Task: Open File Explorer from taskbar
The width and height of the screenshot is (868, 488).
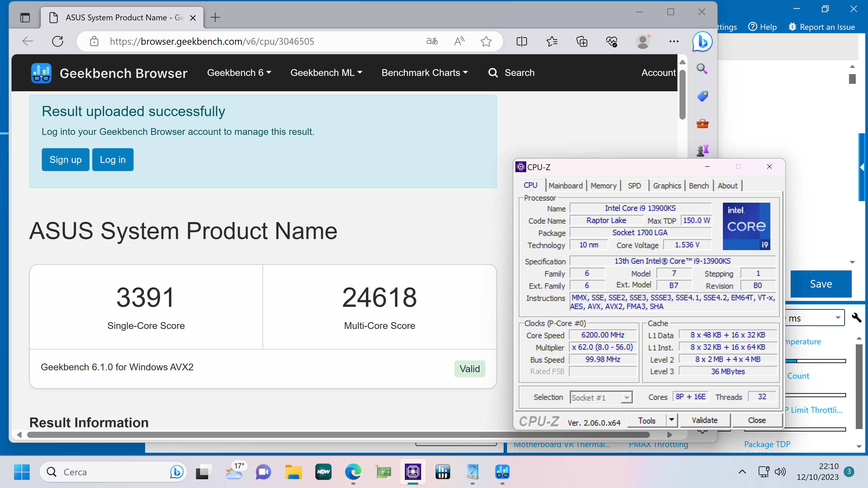Action: coord(293,472)
